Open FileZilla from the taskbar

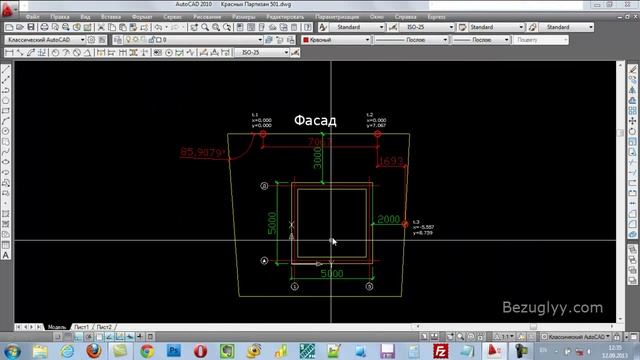(441, 351)
